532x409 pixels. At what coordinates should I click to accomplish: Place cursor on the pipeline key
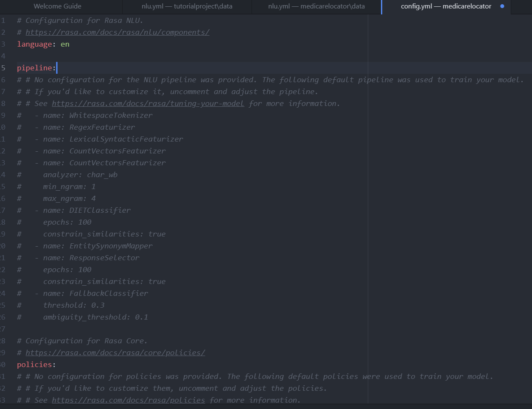tap(35, 68)
